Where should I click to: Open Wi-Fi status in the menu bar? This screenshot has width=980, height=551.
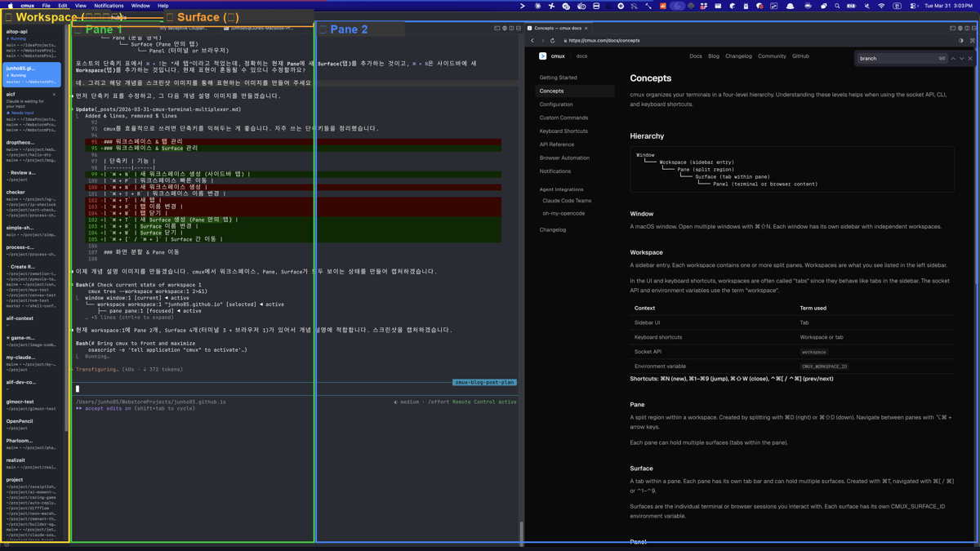pos(881,6)
